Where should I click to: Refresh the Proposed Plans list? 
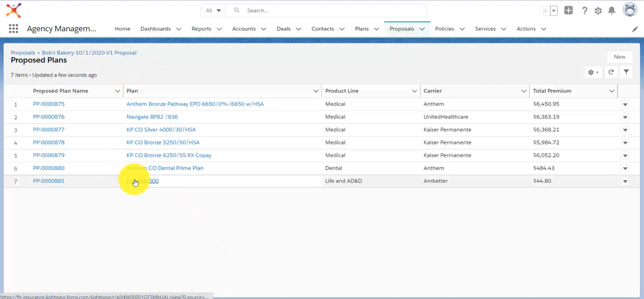pyautogui.click(x=611, y=72)
